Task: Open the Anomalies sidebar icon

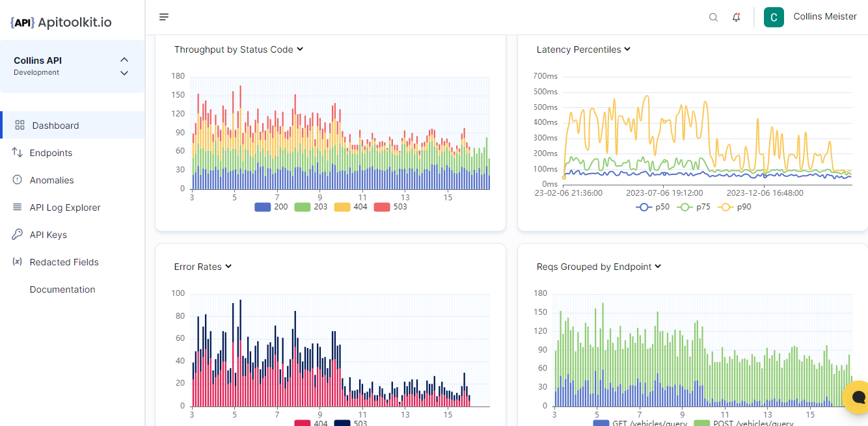Action: (x=18, y=180)
